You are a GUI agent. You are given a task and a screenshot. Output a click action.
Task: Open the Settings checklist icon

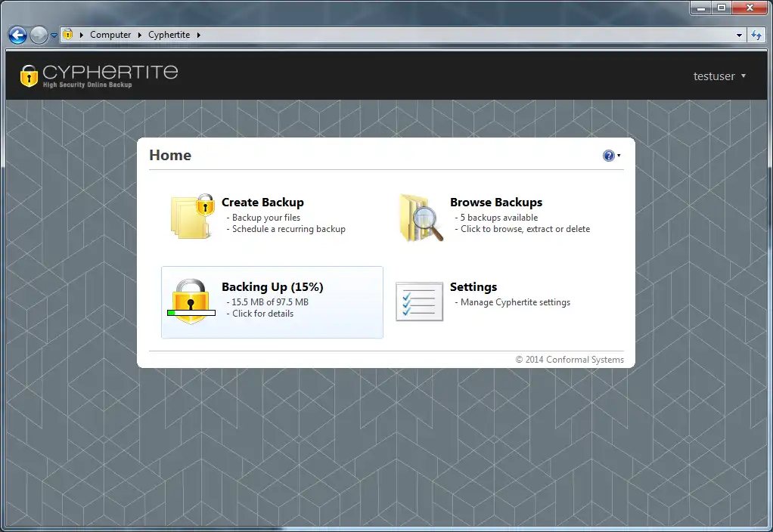tap(420, 302)
